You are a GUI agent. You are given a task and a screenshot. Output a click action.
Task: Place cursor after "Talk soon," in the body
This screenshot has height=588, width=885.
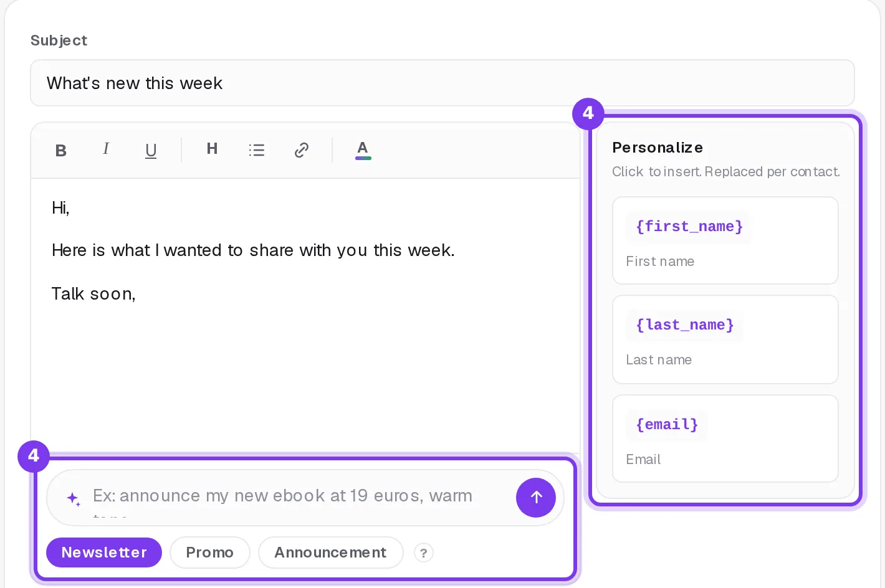click(x=136, y=294)
